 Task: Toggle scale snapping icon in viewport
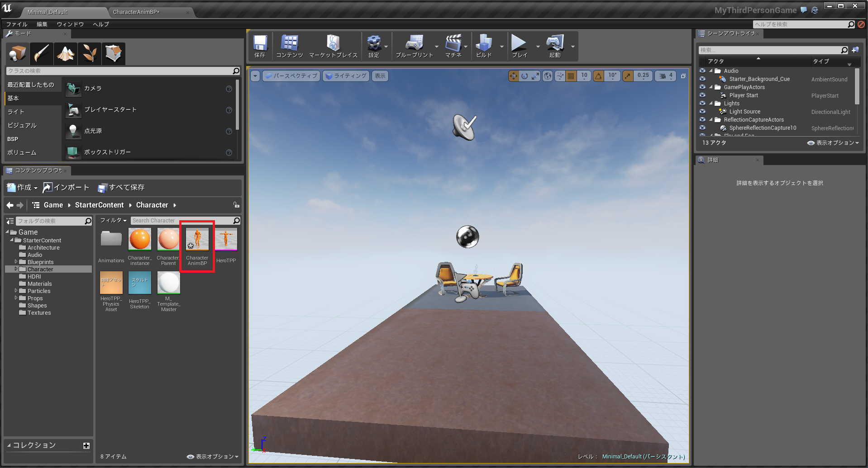[628, 76]
